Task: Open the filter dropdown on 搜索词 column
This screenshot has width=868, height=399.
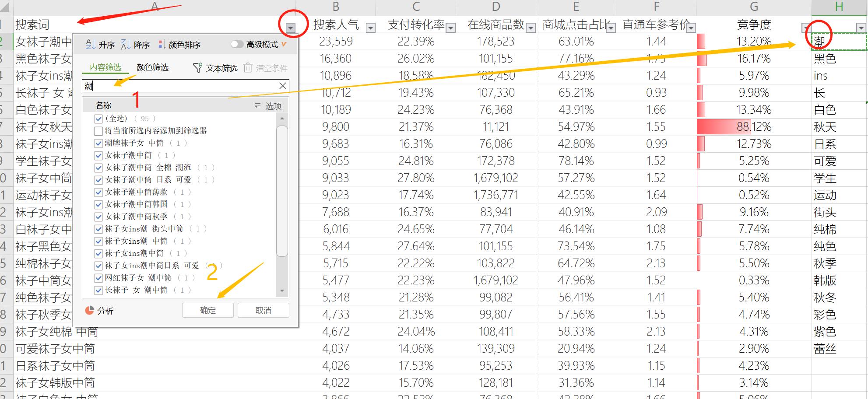Action: tap(290, 26)
